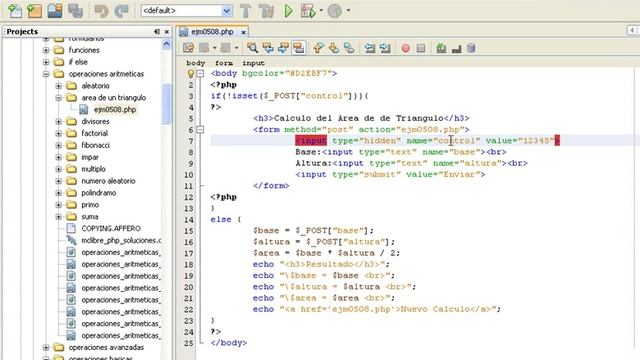
Task: Select body in the breadcrumb bar
Action: pyautogui.click(x=196, y=63)
